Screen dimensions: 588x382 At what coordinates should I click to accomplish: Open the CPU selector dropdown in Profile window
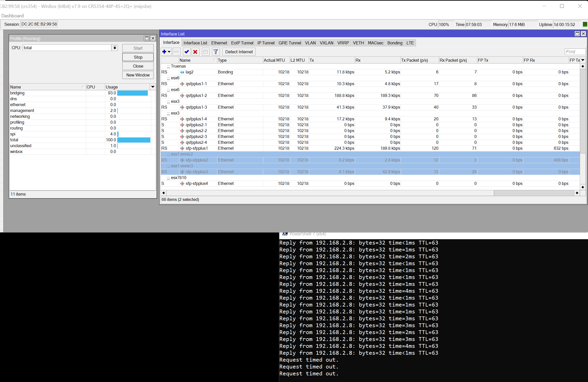[115, 47]
